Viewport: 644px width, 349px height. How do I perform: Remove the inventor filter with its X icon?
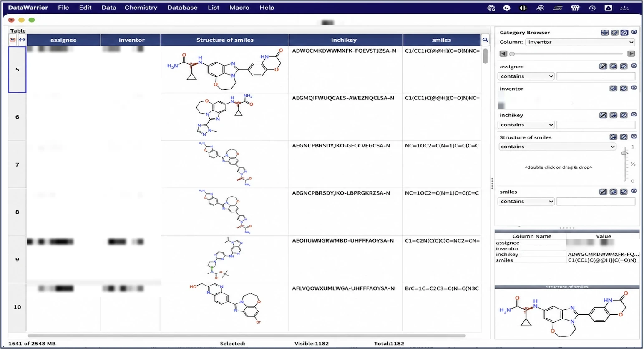click(634, 88)
